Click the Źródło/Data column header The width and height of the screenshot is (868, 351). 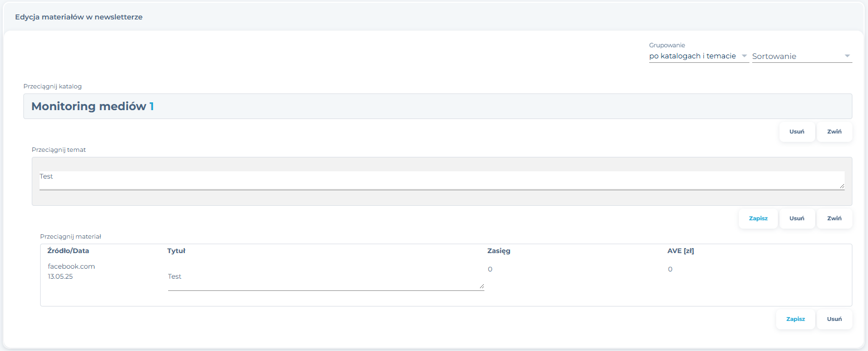pos(68,251)
